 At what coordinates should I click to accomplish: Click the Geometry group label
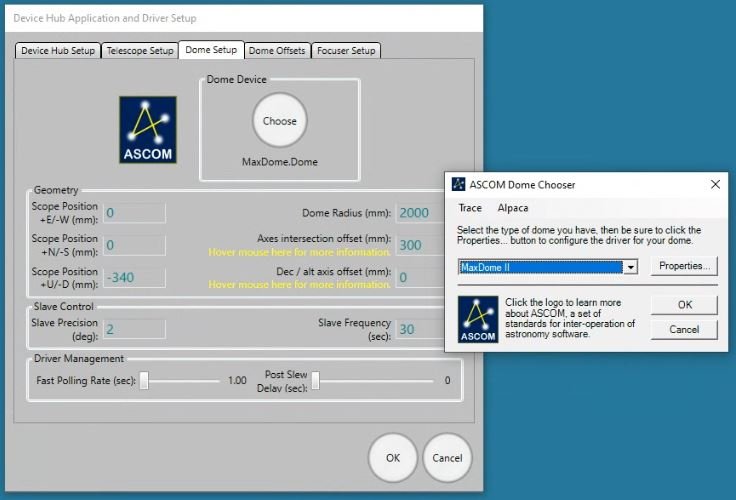point(56,190)
